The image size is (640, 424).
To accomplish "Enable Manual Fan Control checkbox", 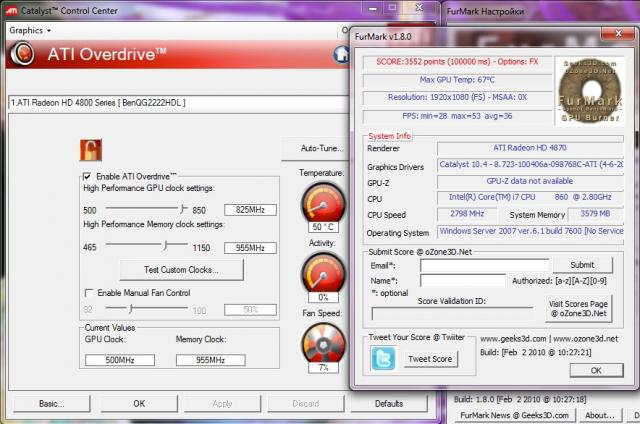I will click(89, 293).
